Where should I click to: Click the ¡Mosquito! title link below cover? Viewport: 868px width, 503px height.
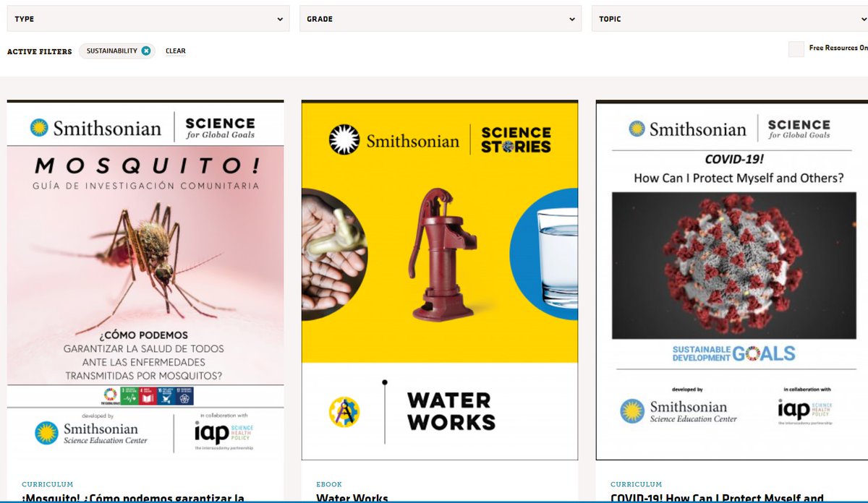coord(133,499)
